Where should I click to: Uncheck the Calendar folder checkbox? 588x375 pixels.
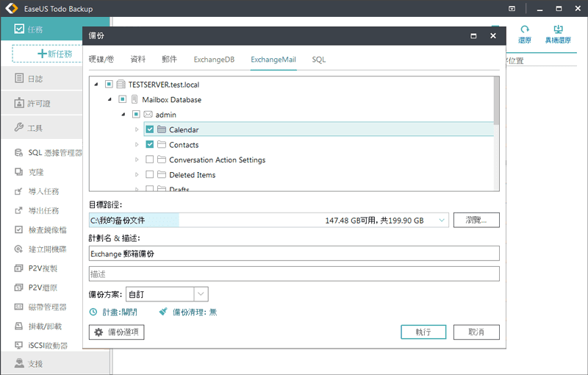150,130
